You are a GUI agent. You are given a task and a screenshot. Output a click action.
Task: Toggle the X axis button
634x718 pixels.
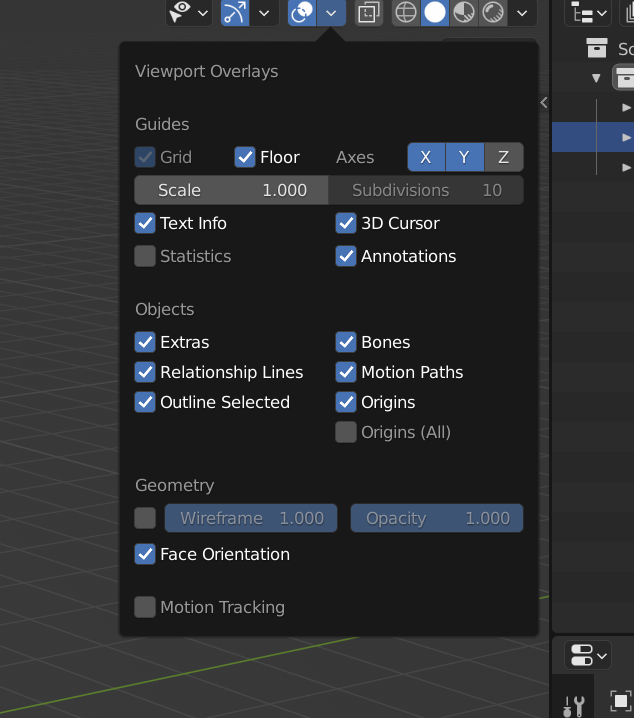pos(426,157)
